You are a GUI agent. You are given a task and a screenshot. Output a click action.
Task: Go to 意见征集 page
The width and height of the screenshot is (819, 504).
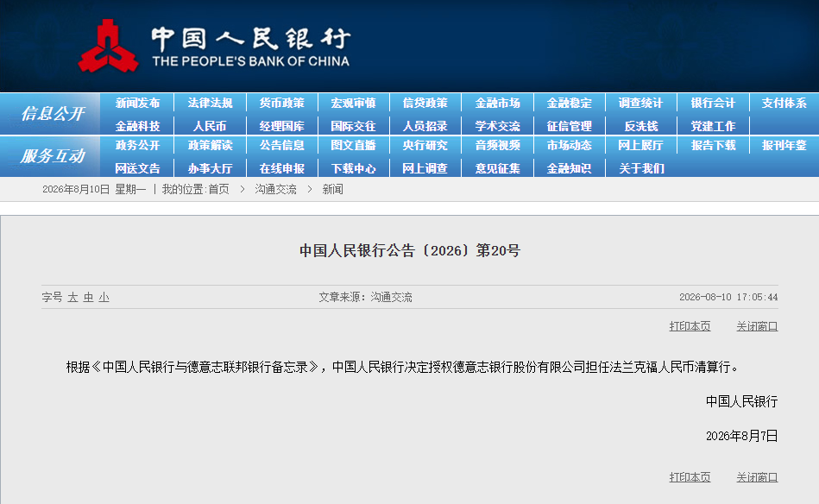point(497,168)
